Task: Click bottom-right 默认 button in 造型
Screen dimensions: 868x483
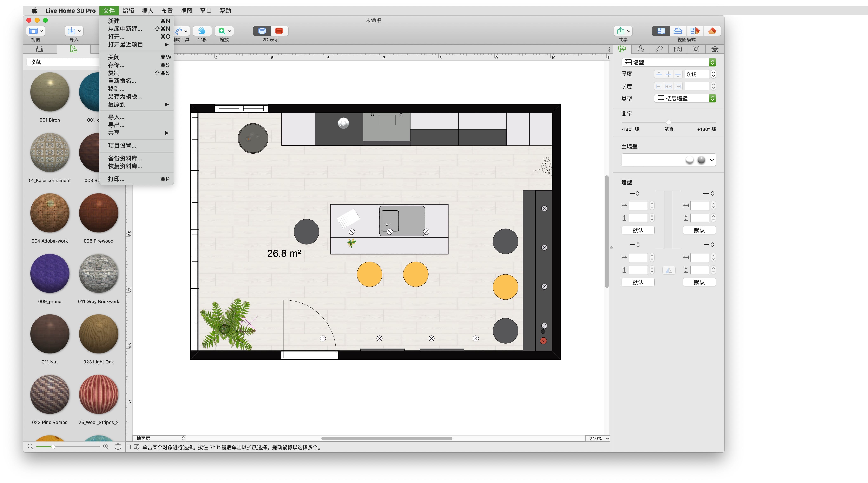Action: (699, 282)
